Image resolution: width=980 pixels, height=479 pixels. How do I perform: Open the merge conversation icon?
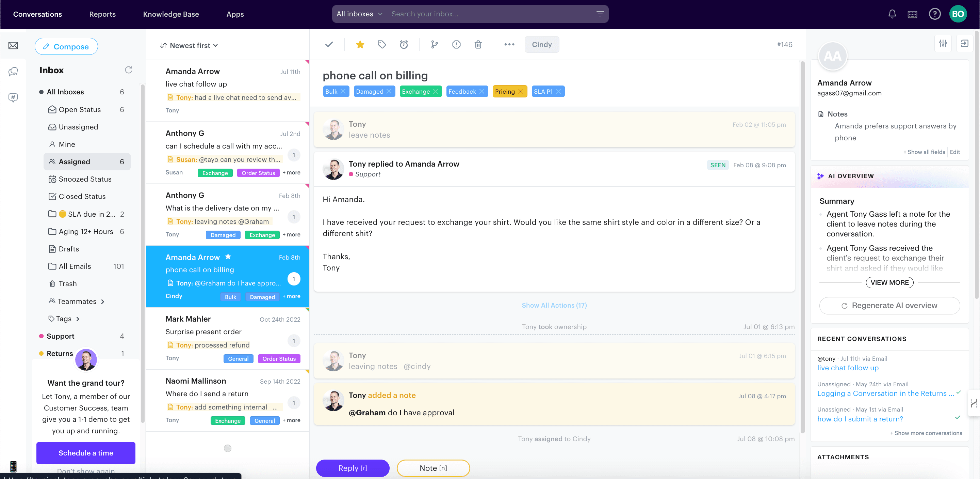pyautogui.click(x=434, y=45)
